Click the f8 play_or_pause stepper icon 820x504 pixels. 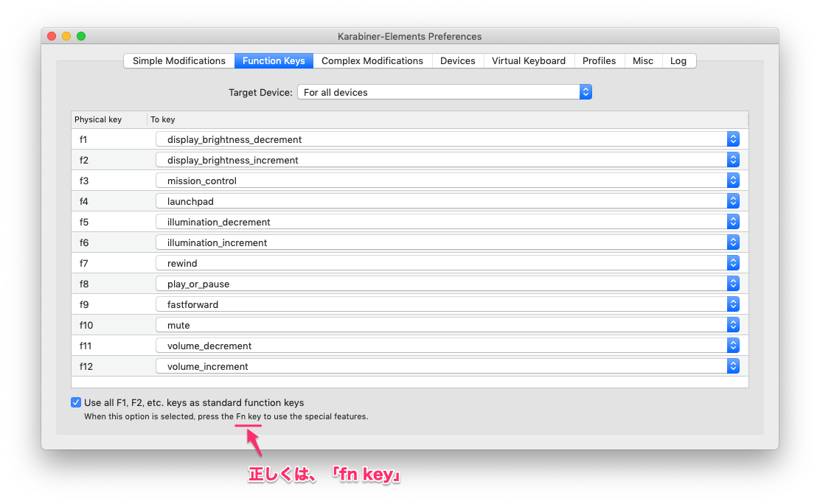733,283
